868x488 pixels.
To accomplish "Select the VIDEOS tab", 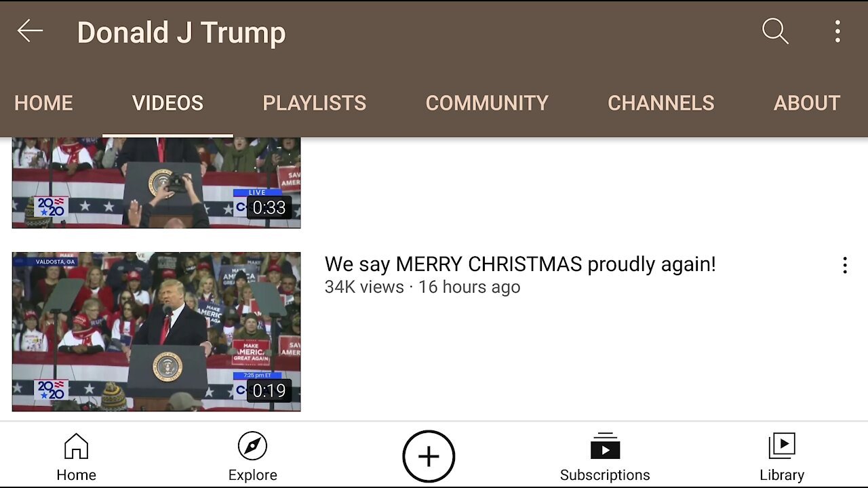I will 167,103.
